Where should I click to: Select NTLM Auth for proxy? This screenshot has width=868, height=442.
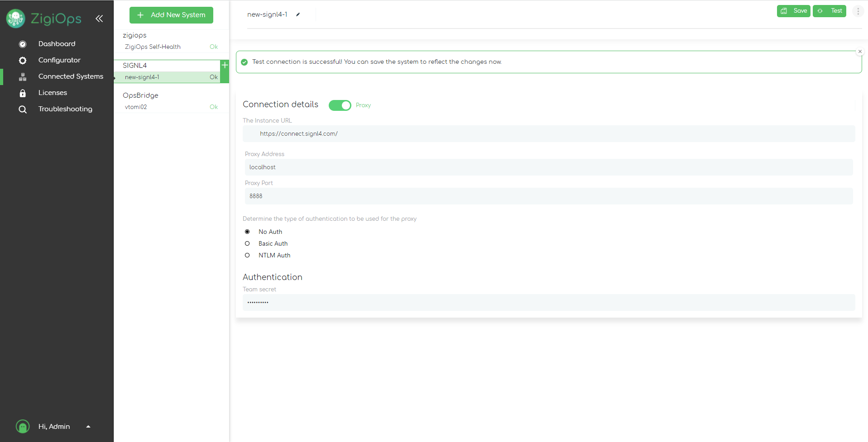[x=247, y=255]
